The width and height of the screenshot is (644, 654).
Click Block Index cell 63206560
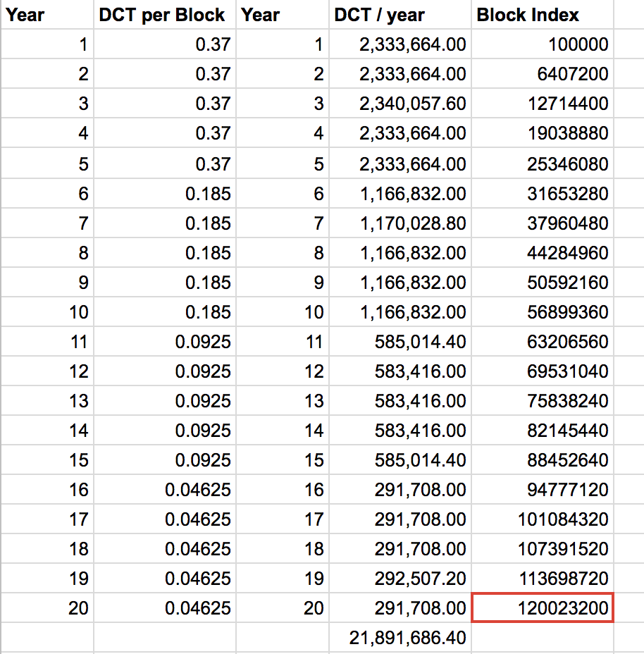tap(543, 342)
